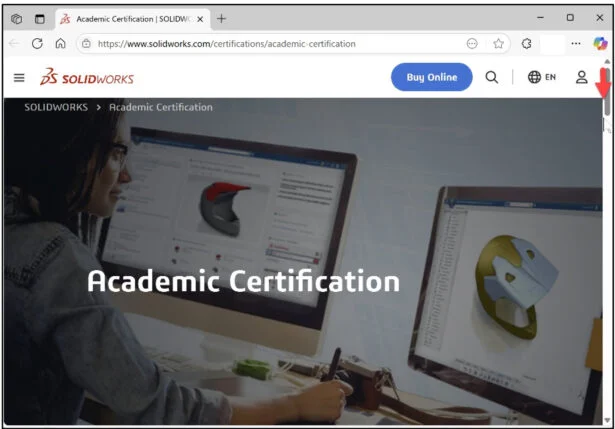615x429 pixels.
Task: Click the vertical scrollbar thumb
Action: coord(607,91)
